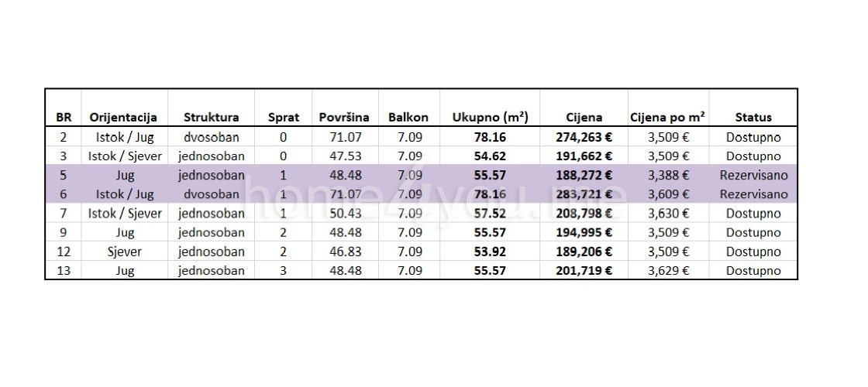Click the highlighted 188,272 € price
The image size is (868, 387).
pyautogui.click(x=584, y=175)
